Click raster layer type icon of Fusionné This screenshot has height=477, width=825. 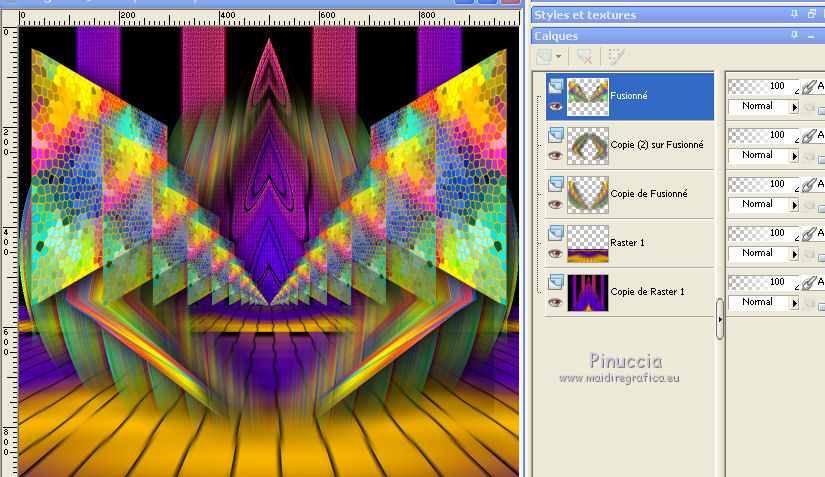pyautogui.click(x=556, y=86)
